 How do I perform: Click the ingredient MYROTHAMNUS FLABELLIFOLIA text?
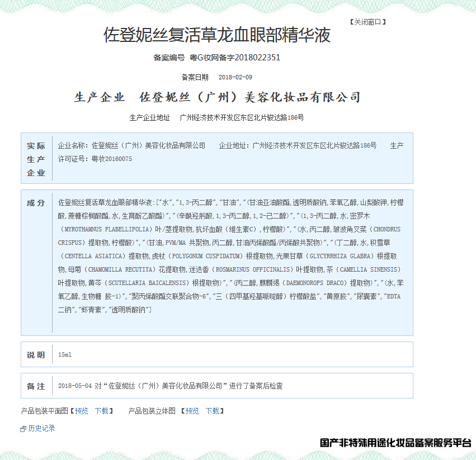pos(106,229)
